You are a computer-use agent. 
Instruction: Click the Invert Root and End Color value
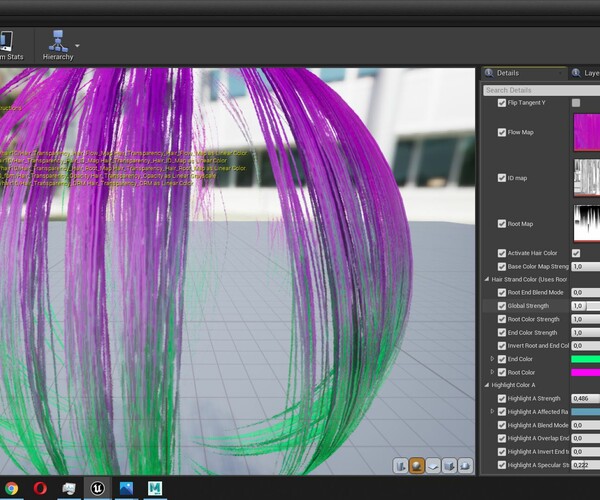[585, 346]
